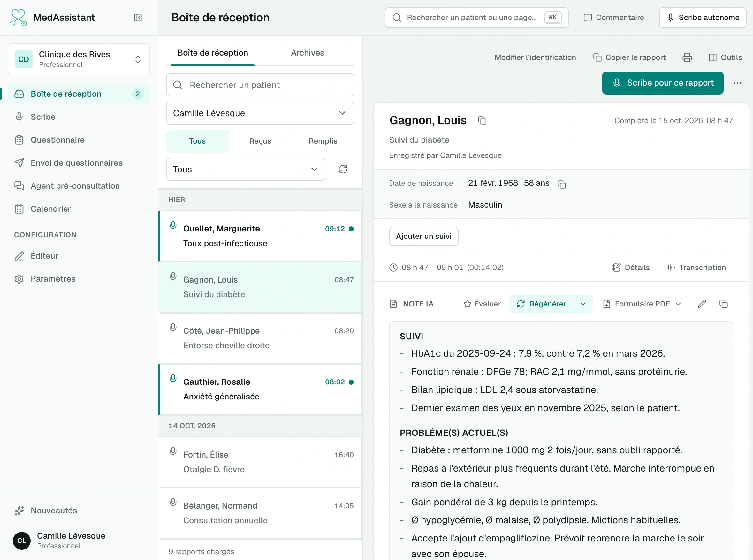The width and height of the screenshot is (753, 560).
Task: Open Boîte de réception in sidebar
Action: coord(79,94)
